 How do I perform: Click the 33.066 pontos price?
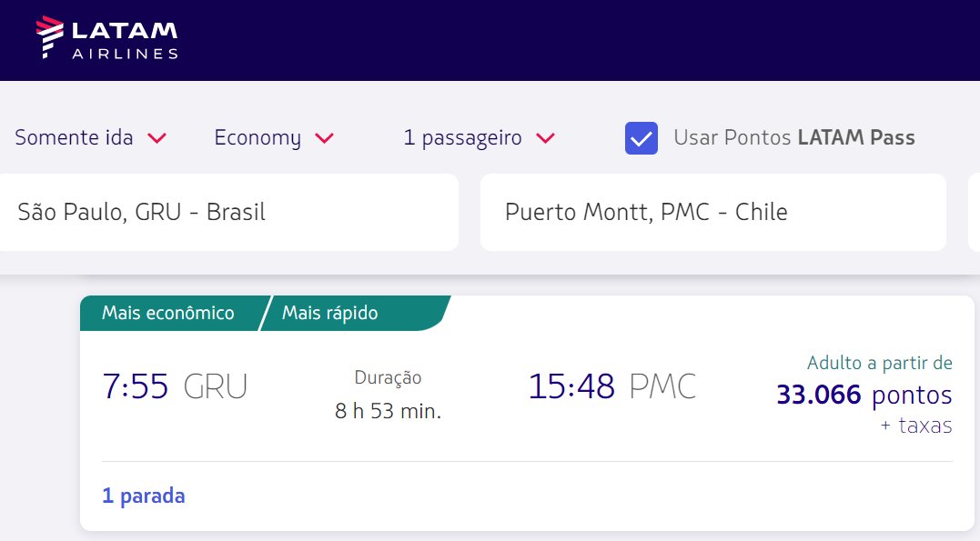[x=864, y=395]
